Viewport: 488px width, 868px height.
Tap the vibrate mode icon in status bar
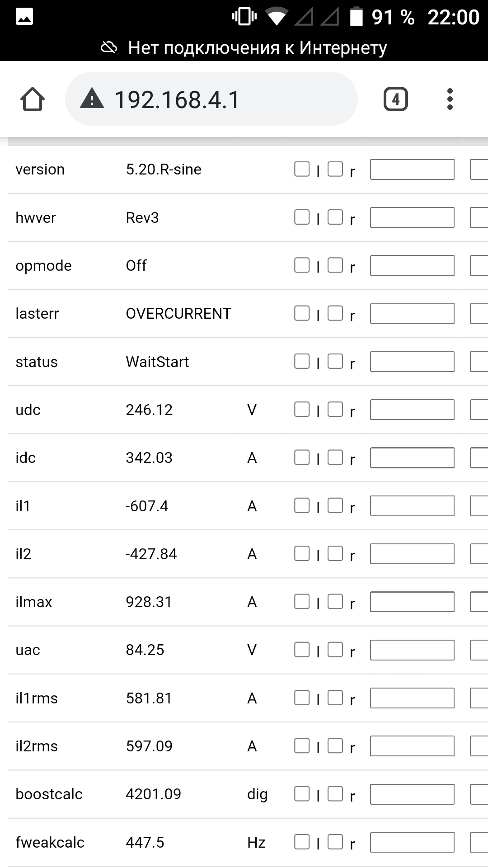(x=244, y=17)
